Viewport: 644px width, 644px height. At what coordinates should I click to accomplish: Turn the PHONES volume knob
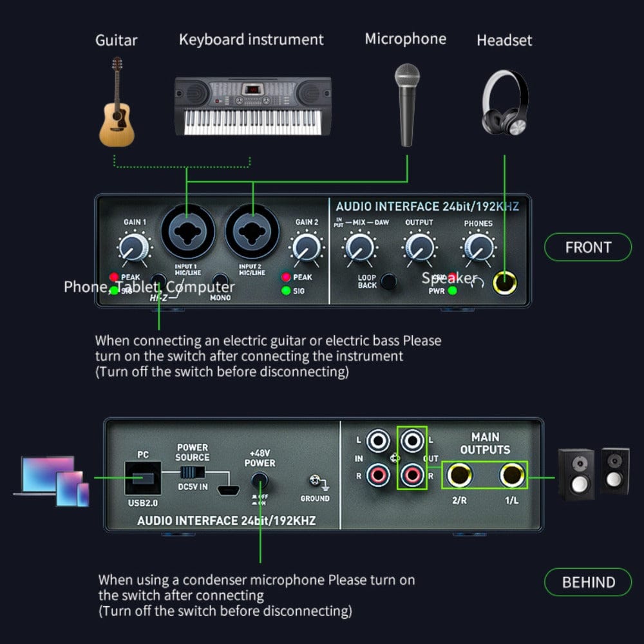tap(478, 248)
